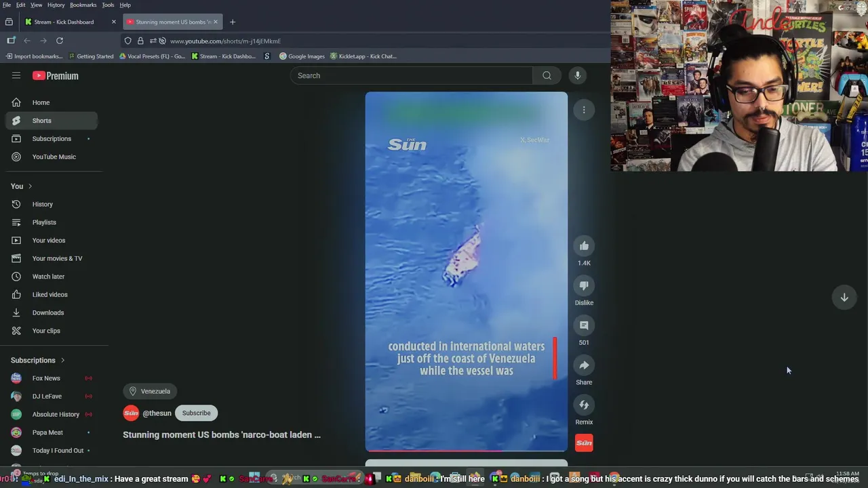Open Import bookmarks bookmark
Viewport: 868px width, 488px height.
click(34, 56)
